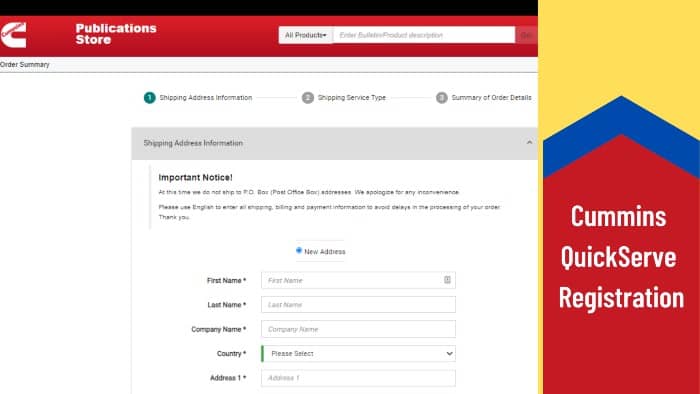Click the P.O. Box shipping notice text
Viewport: 700px width, 394px height.
tap(309, 192)
